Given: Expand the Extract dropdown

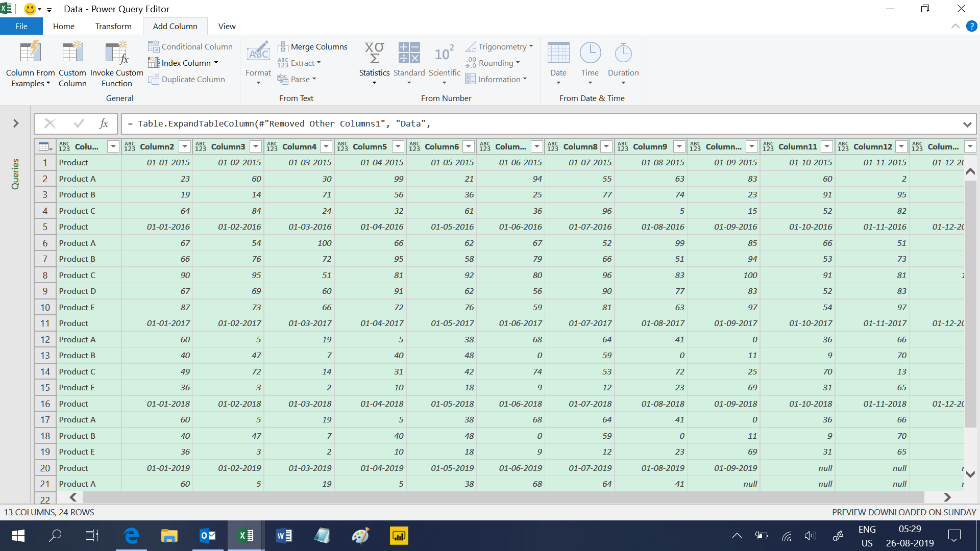Looking at the screenshot, I should click(x=318, y=63).
